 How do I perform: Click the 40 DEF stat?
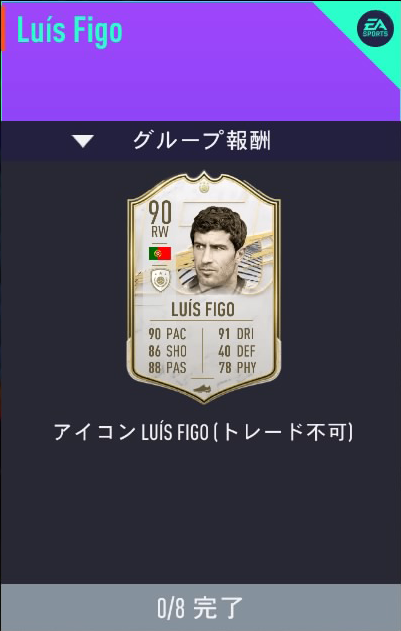[237, 351]
